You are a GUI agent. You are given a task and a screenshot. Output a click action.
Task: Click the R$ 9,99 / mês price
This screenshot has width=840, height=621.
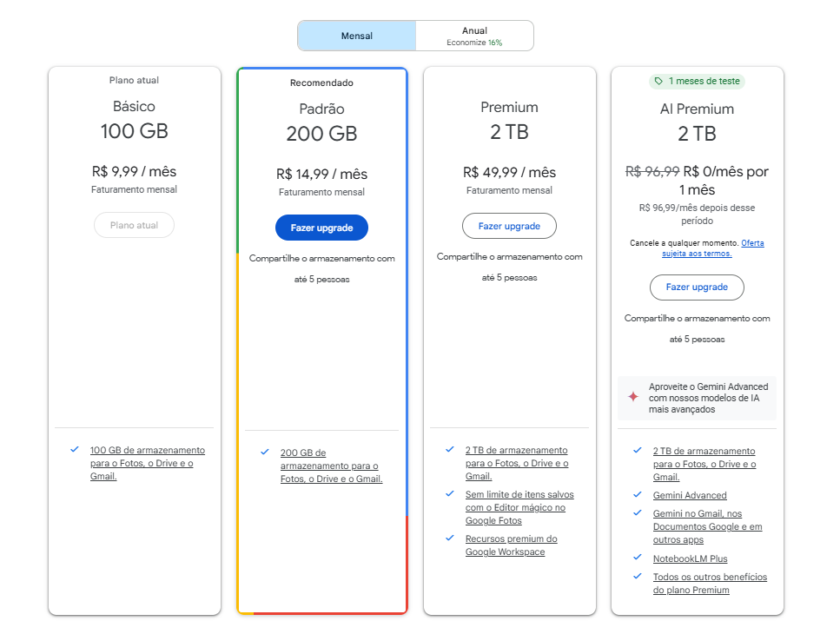[x=134, y=171]
